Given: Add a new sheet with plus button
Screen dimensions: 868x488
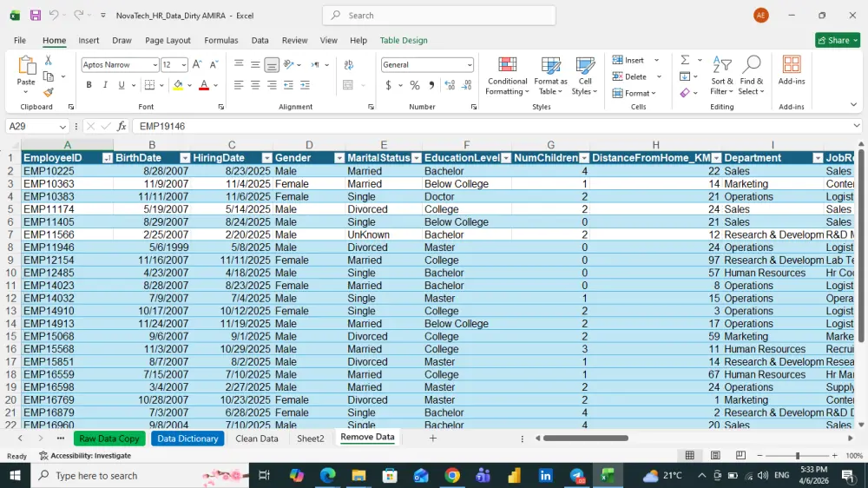Looking at the screenshot, I should tap(433, 439).
